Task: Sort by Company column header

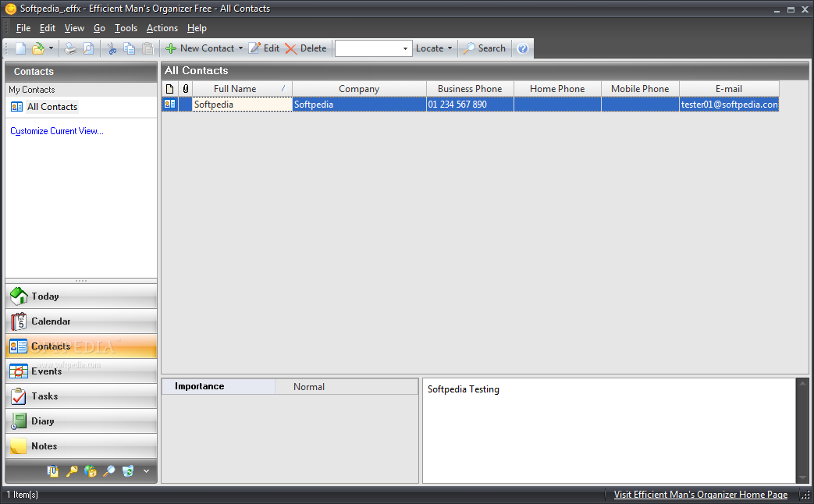Action: pos(359,89)
